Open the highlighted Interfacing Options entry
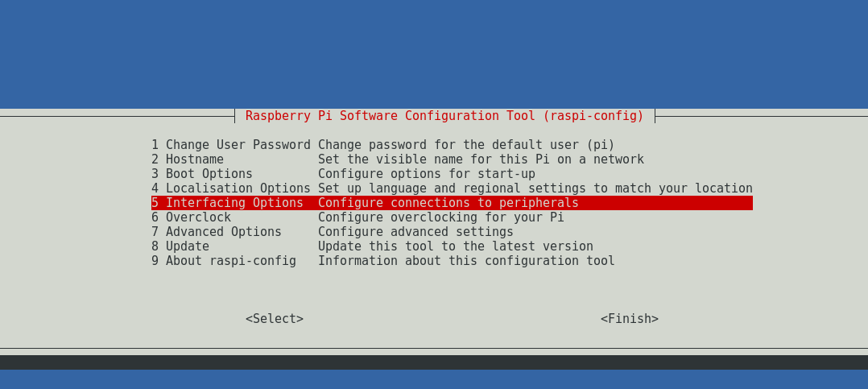Image resolution: width=868 pixels, height=389 pixels. click(452, 202)
